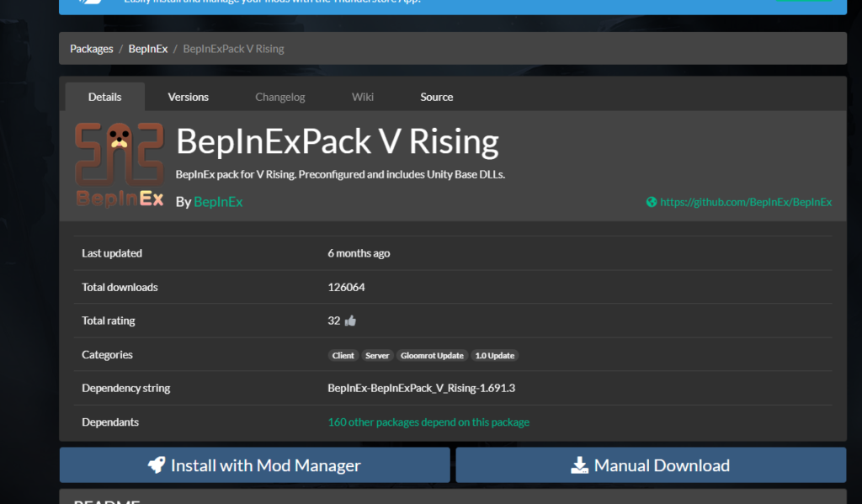Select the 1.0 Update category tag
Viewport: 862px width, 504px height.
point(494,355)
